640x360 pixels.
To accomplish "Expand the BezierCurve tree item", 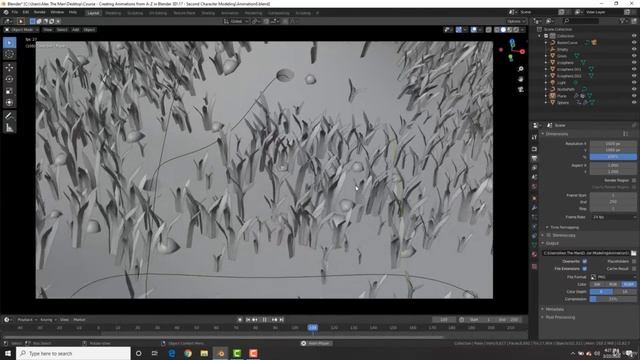I will 546,42.
